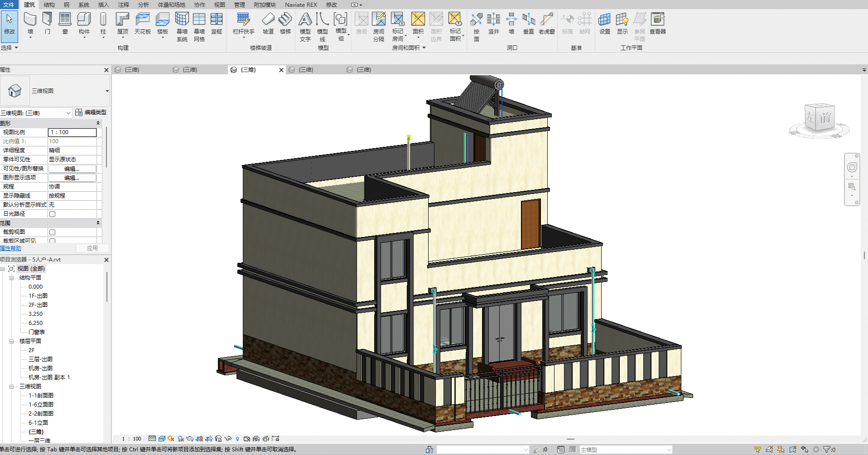
Task: Open the Select (选择) panel dropdown
Action: click(9, 48)
